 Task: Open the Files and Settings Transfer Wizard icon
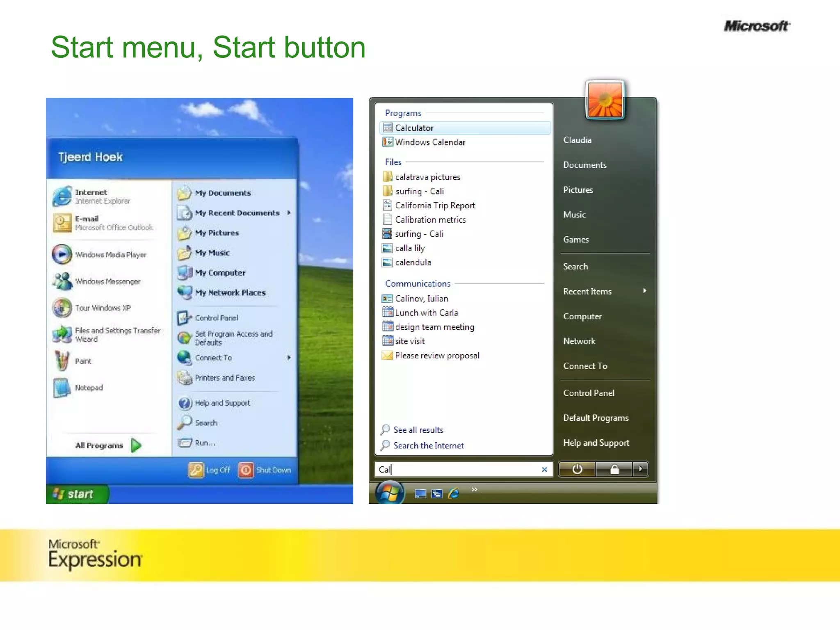pos(62,334)
